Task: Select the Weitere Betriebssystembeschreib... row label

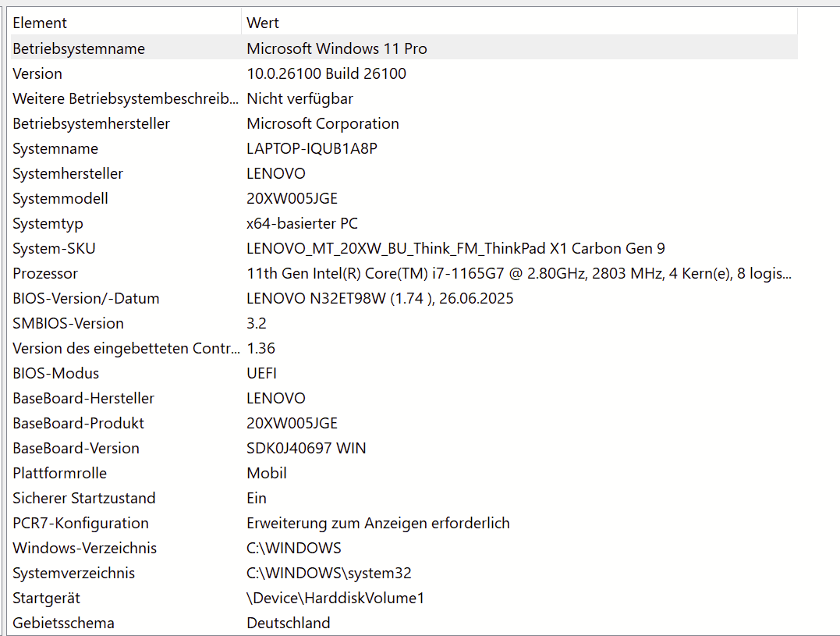Action: point(126,98)
